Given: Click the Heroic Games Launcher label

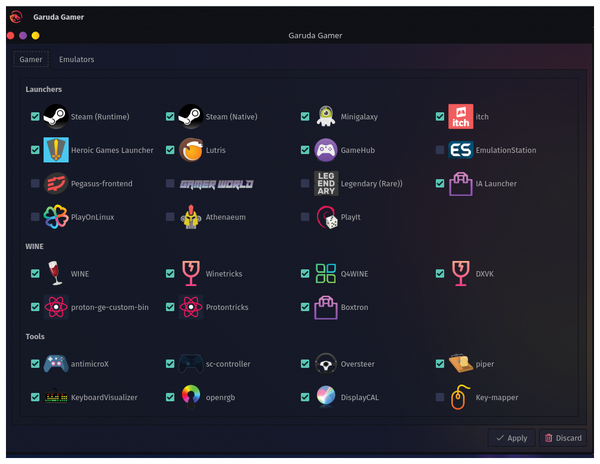Looking at the screenshot, I should [112, 150].
